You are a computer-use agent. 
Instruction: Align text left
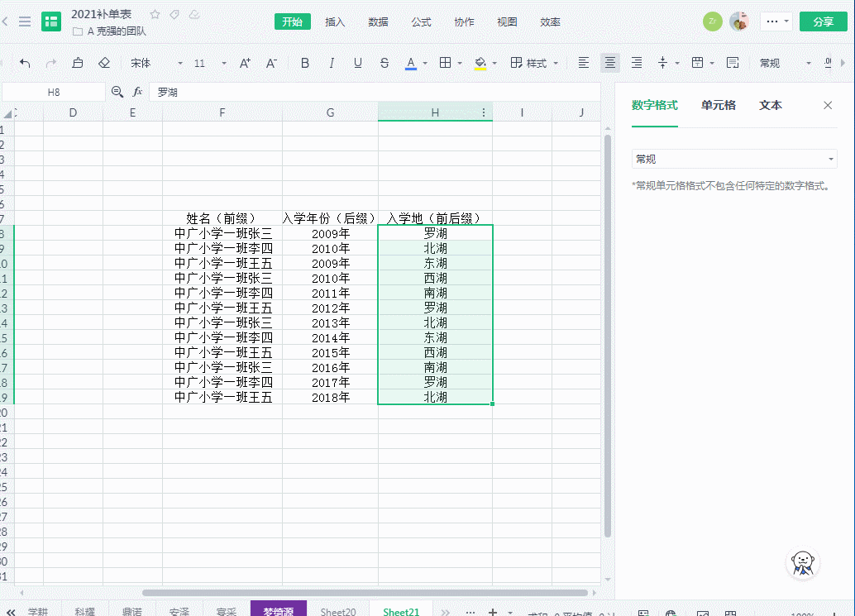[x=584, y=63]
